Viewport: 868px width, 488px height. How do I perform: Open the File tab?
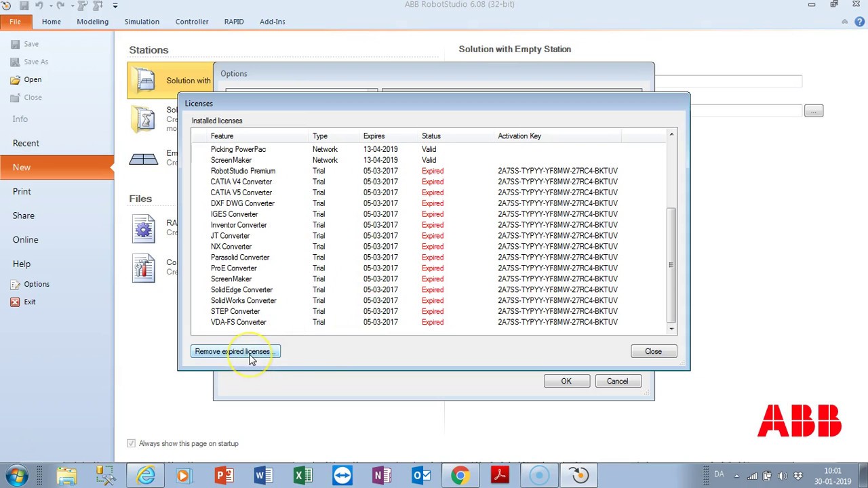click(15, 22)
